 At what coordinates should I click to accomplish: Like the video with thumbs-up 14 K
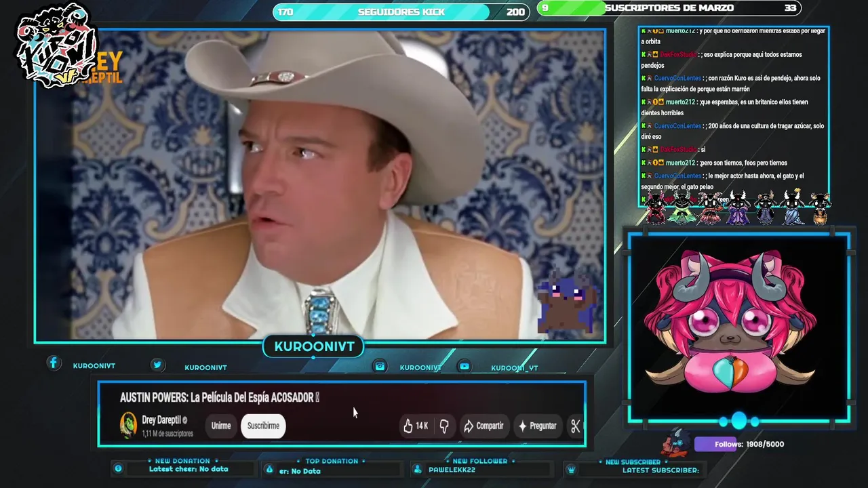pyautogui.click(x=416, y=426)
